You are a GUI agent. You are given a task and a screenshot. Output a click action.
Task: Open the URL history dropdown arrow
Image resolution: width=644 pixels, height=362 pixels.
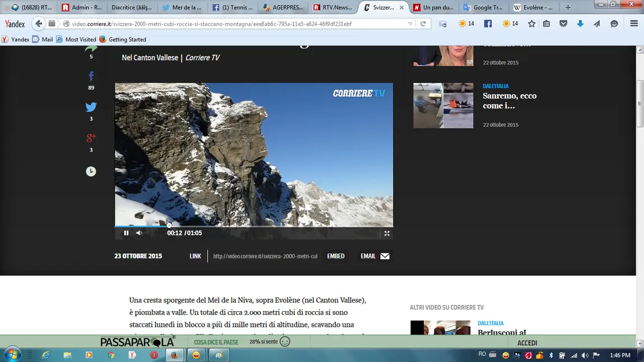(x=410, y=24)
